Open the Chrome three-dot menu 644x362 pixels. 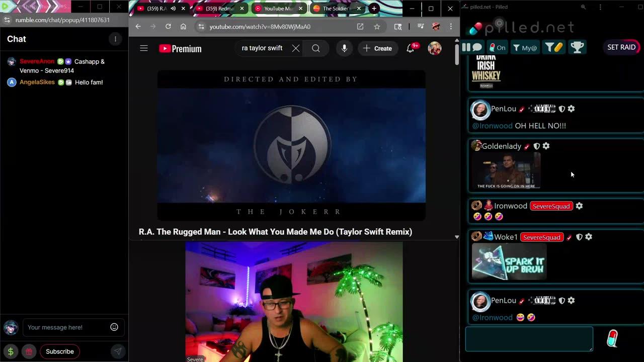pyautogui.click(x=451, y=27)
